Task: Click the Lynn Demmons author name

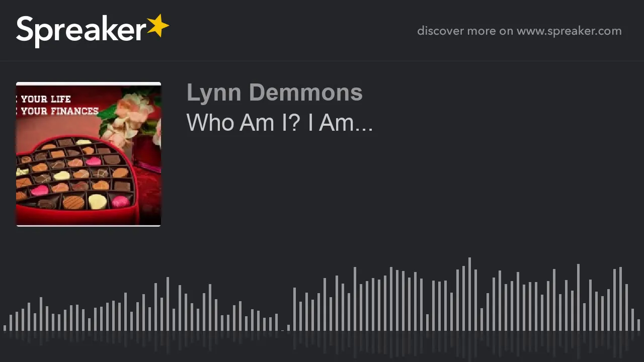Action: 274,93
